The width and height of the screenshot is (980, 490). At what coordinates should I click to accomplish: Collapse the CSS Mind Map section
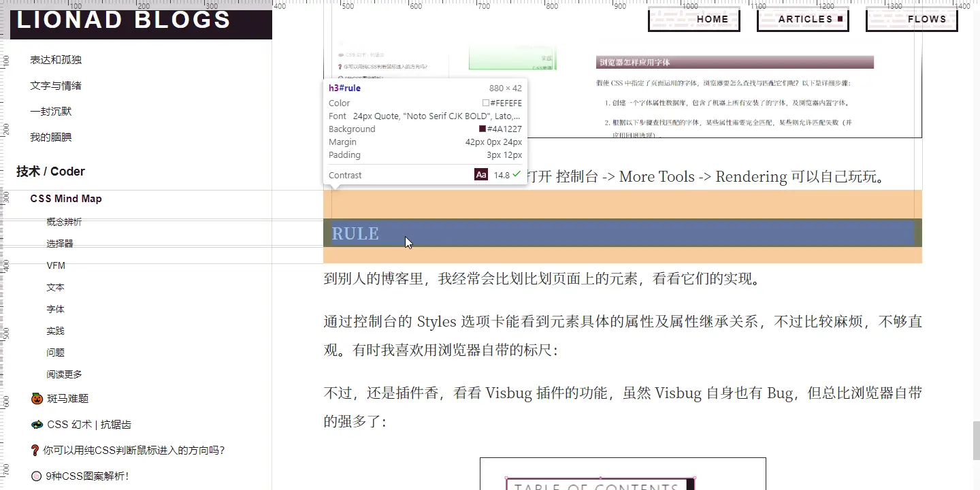pyautogui.click(x=65, y=198)
